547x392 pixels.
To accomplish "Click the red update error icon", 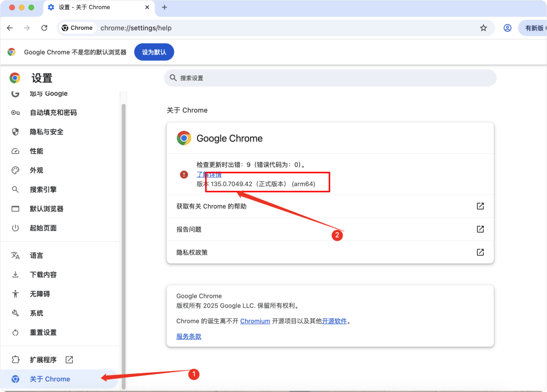I will (x=184, y=174).
